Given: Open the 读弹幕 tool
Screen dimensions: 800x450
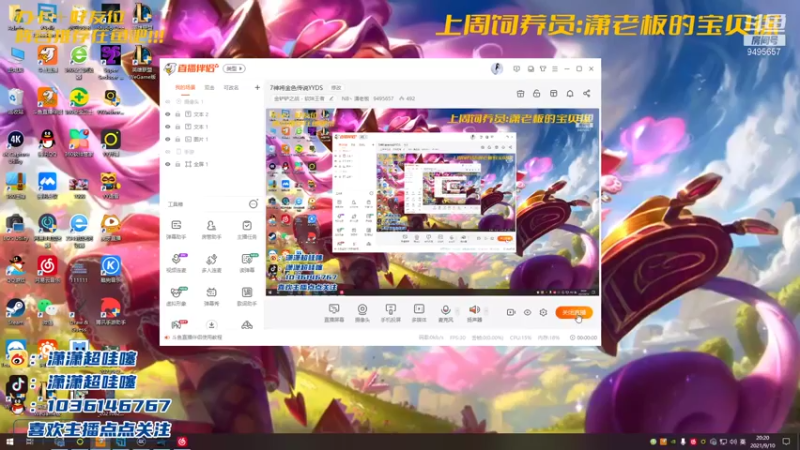Looking at the screenshot, I should click(247, 263).
